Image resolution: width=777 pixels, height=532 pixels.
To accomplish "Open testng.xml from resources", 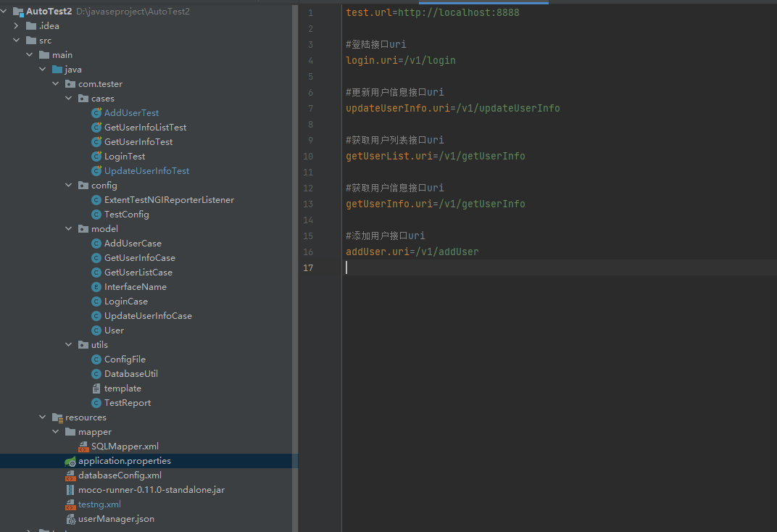I will click(99, 504).
